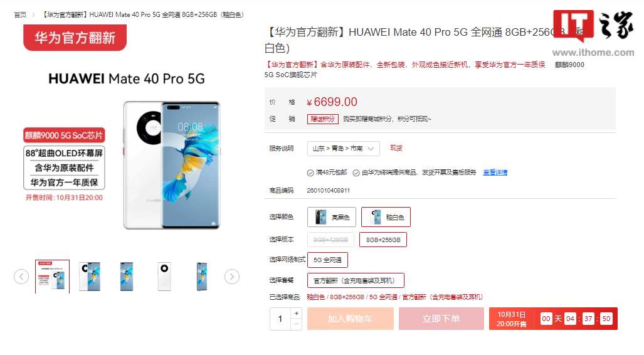Choose the 8GB+256GB version

pyautogui.click(x=383, y=240)
